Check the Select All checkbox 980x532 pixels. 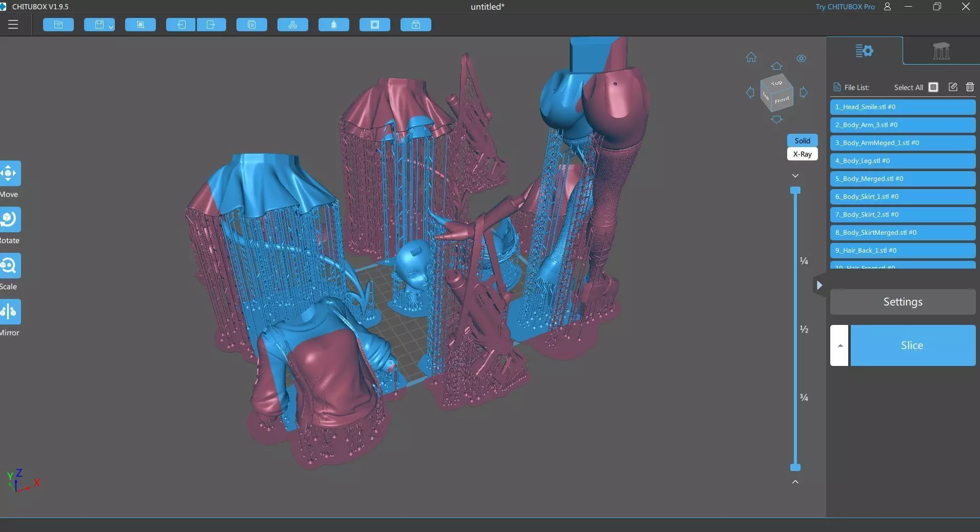point(933,87)
